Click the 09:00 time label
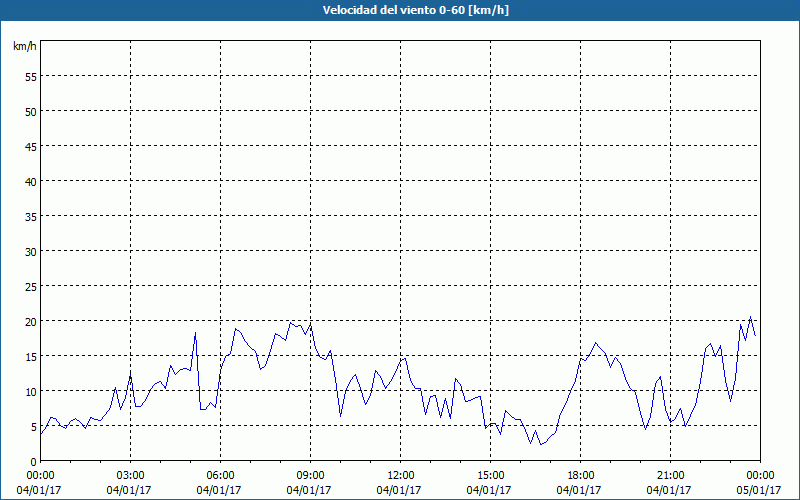 (309, 476)
